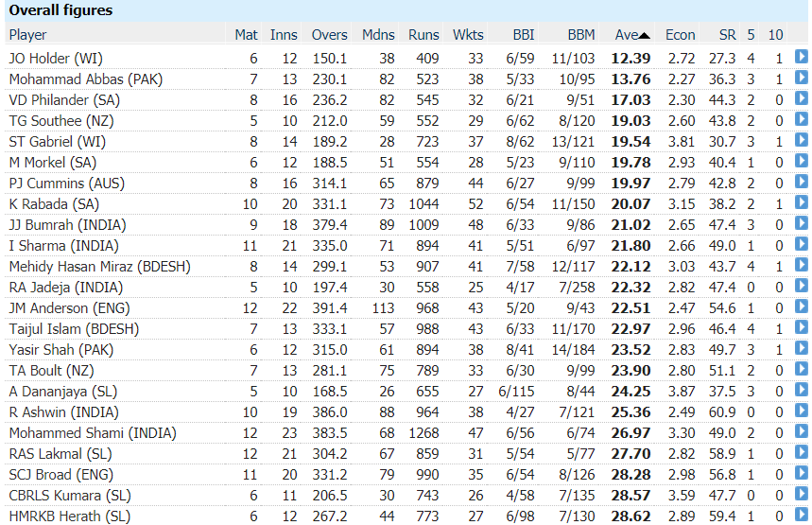Viewport: 812px width, 525px height.
Task: Open details arrow for SCJ Broad row
Action: (801, 473)
